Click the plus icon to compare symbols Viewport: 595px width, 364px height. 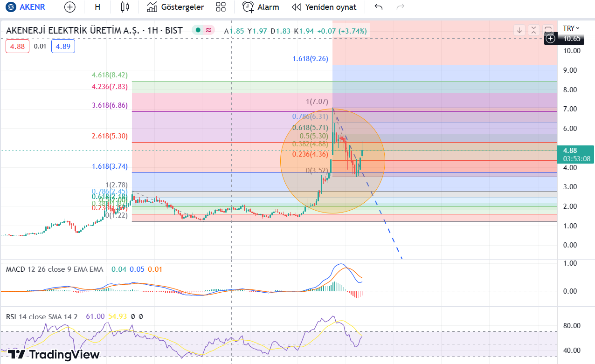(69, 7)
